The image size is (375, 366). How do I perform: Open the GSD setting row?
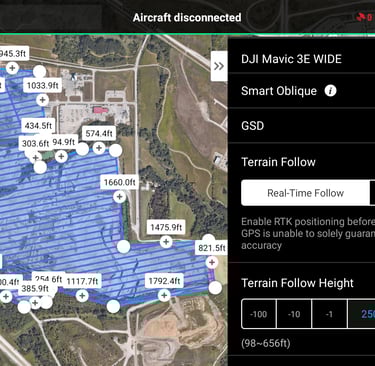click(302, 126)
